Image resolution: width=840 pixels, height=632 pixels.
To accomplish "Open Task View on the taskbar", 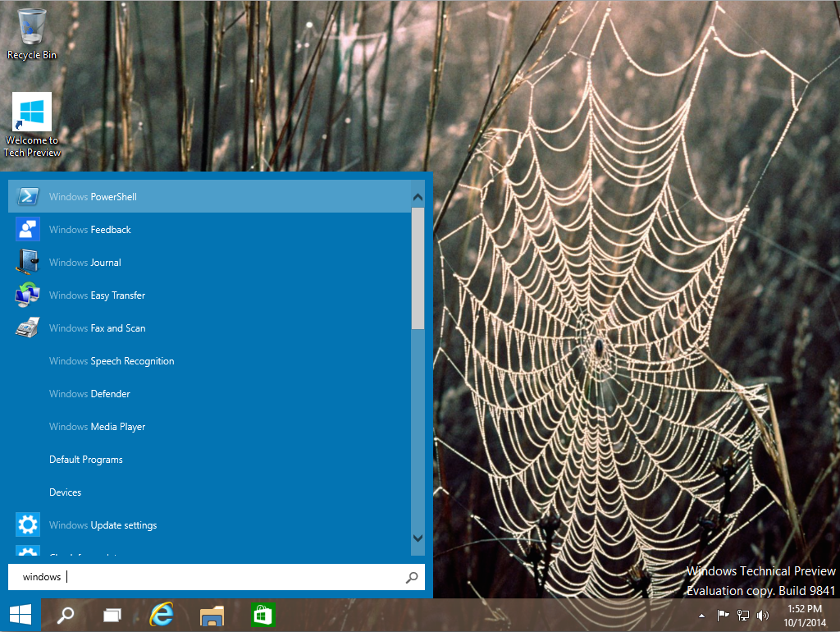I will pos(112,614).
